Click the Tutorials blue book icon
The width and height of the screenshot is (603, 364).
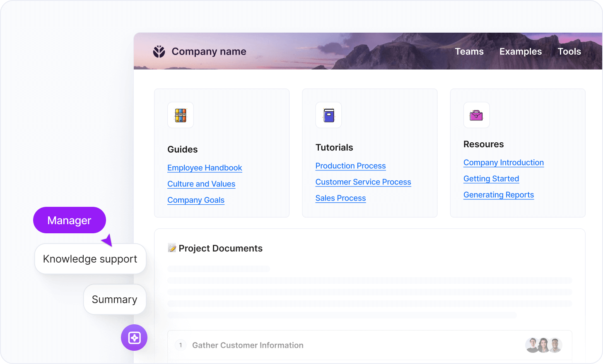329,115
